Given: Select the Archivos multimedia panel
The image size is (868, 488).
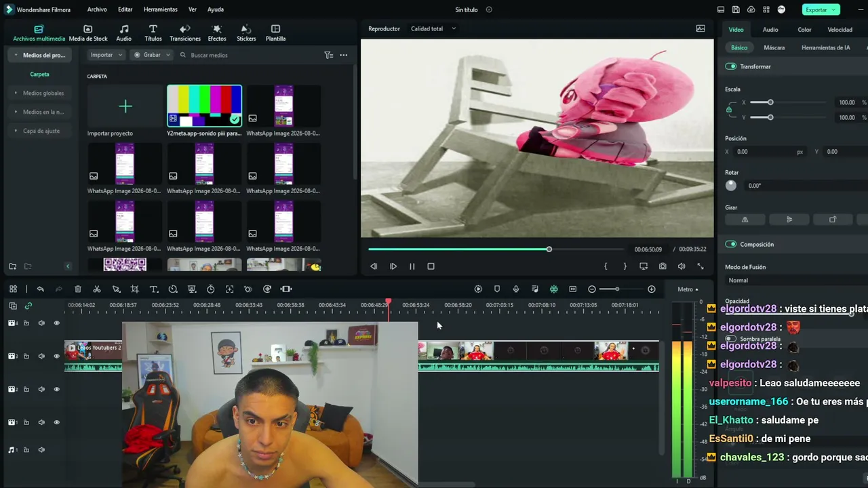Looking at the screenshot, I should pos(39,33).
